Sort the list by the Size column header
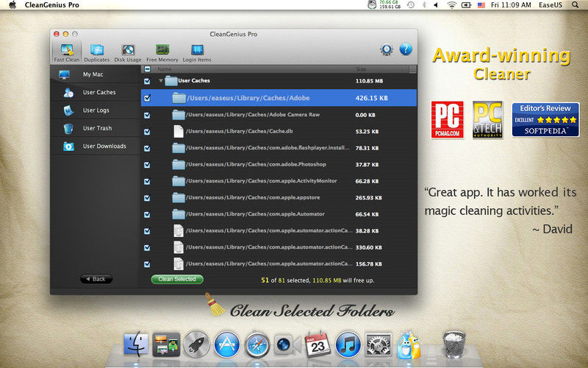Image resolution: width=588 pixels, height=368 pixels. point(361,69)
